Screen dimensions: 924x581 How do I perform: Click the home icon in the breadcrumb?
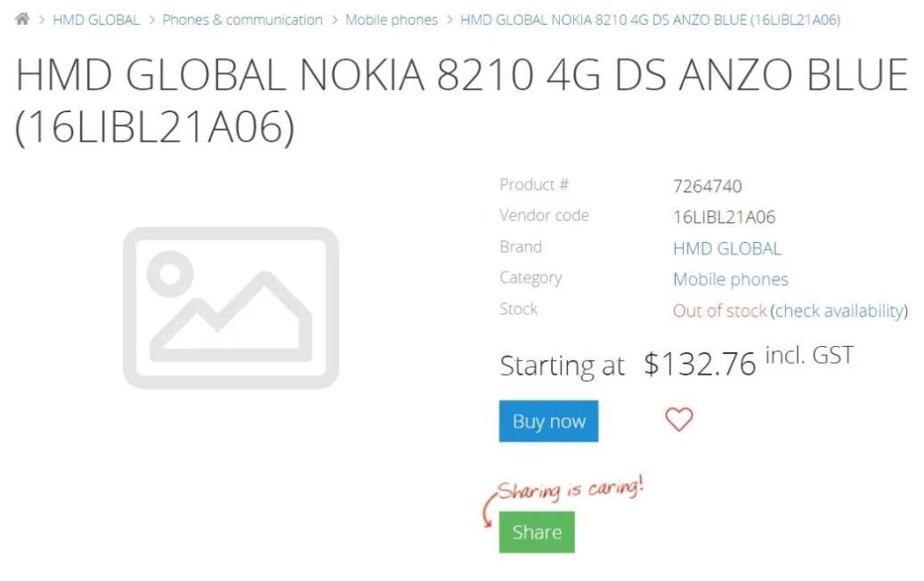(x=22, y=18)
